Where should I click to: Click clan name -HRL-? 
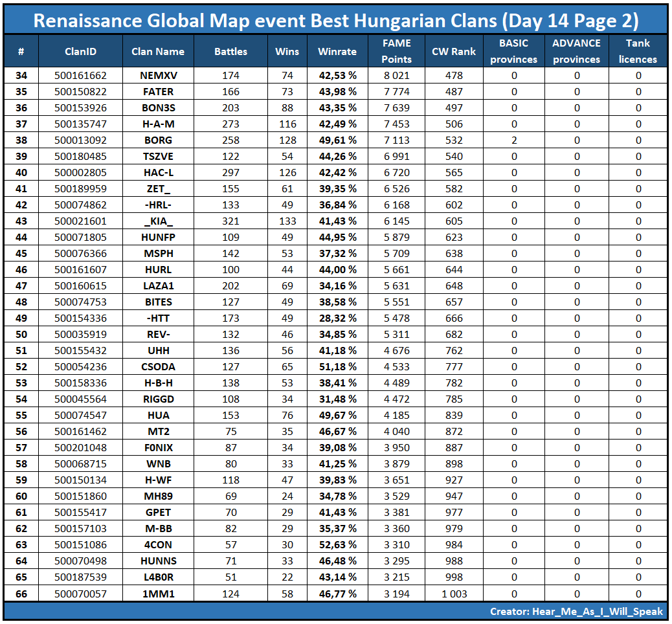point(159,205)
